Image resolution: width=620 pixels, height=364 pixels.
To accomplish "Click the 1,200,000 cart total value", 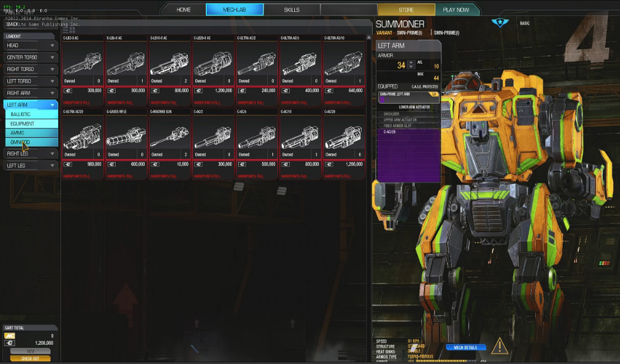I will [44, 343].
